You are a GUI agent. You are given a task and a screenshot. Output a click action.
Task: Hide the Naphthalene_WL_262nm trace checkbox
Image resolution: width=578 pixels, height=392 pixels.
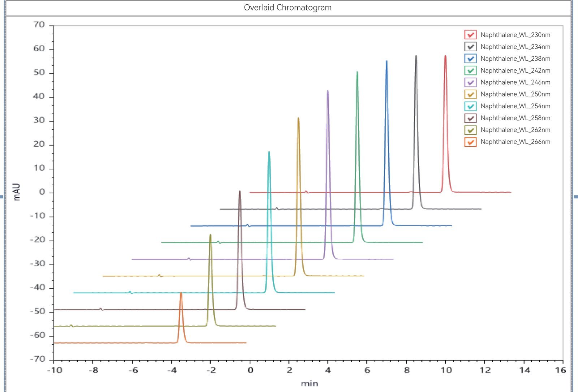tap(470, 130)
